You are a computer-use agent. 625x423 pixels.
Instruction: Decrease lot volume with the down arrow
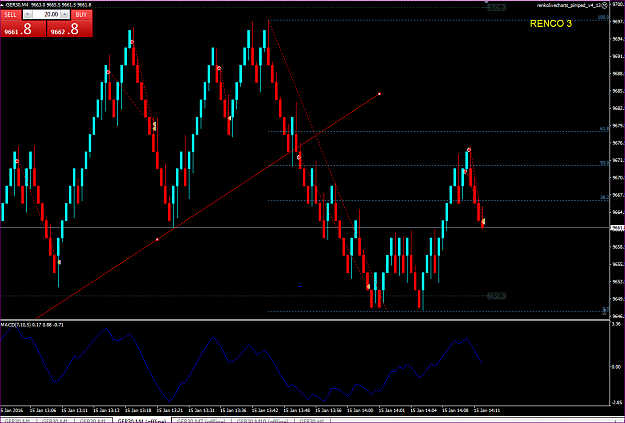[27, 14]
